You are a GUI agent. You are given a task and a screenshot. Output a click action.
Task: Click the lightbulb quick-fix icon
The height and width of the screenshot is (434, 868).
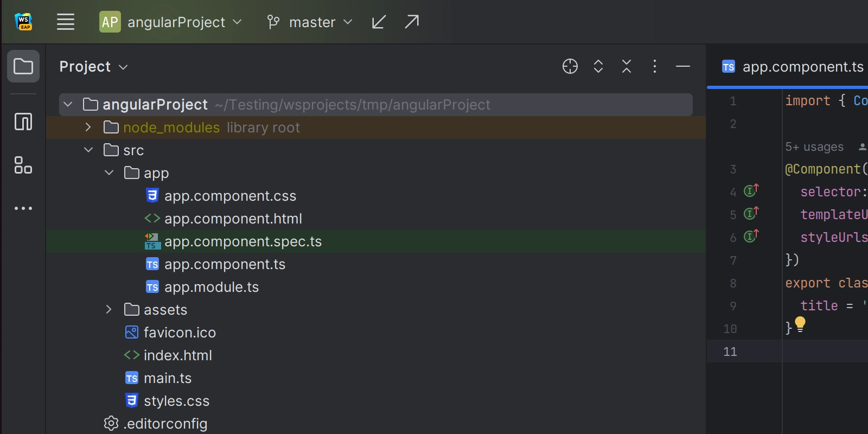800,324
